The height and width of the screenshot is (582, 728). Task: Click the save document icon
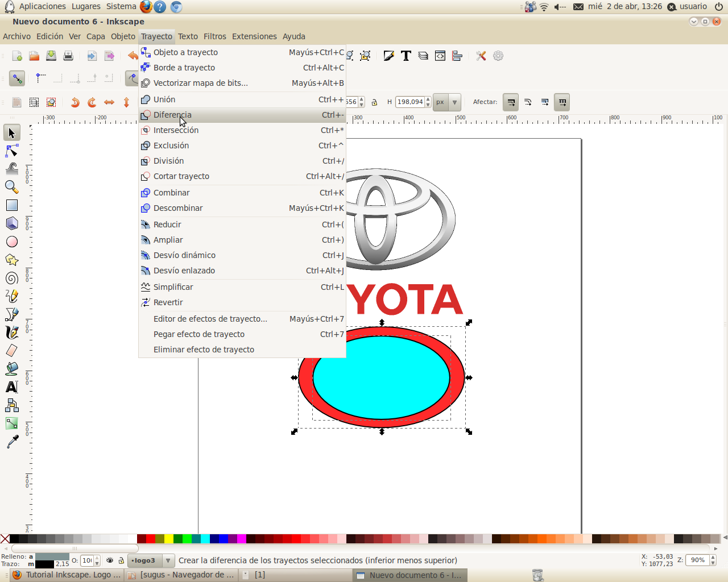point(51,56)
